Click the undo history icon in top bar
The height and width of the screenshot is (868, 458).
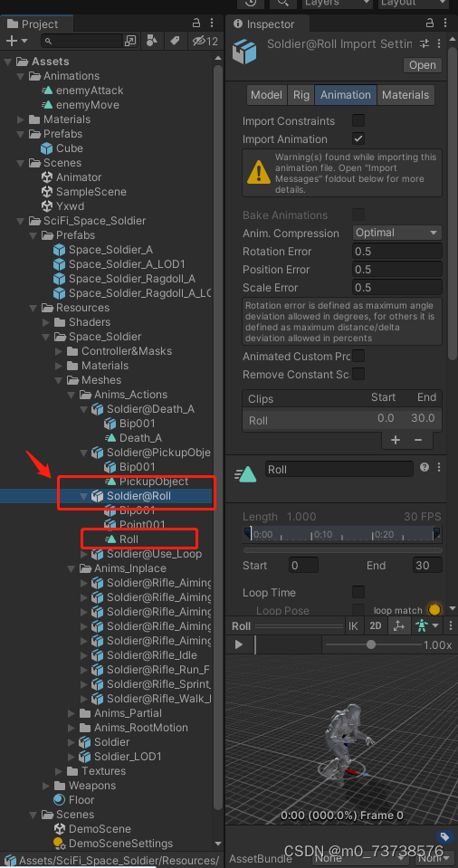coord(251,3)
